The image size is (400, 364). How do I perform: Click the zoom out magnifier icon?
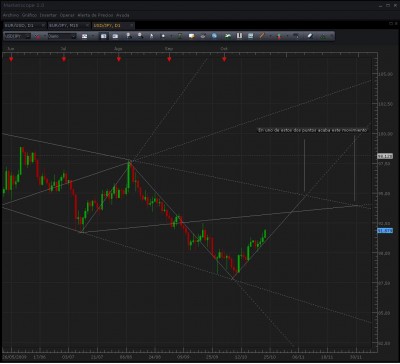point(140,36)
